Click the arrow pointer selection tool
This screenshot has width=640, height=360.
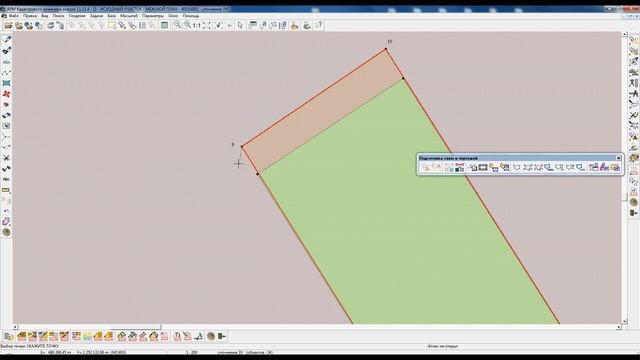[240, 25]
